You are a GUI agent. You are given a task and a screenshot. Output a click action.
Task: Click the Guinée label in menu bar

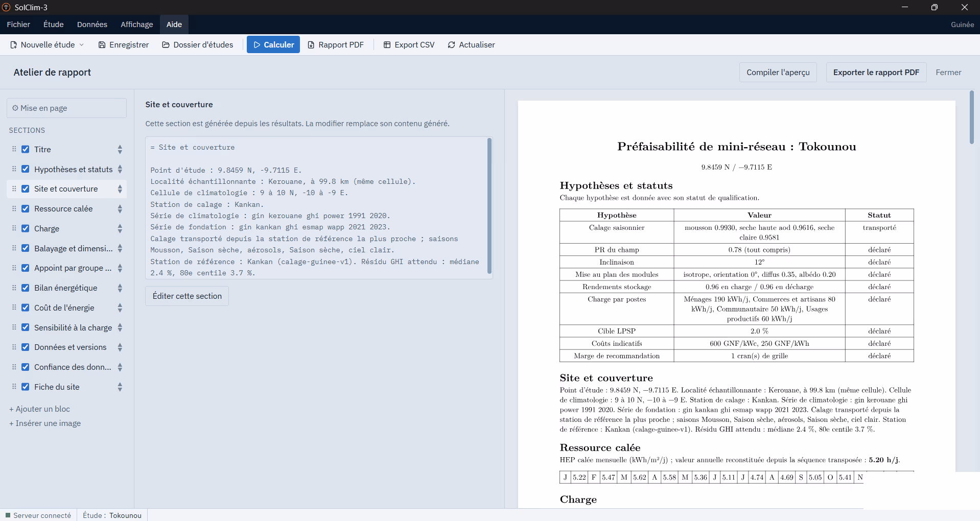coord(962,25)
